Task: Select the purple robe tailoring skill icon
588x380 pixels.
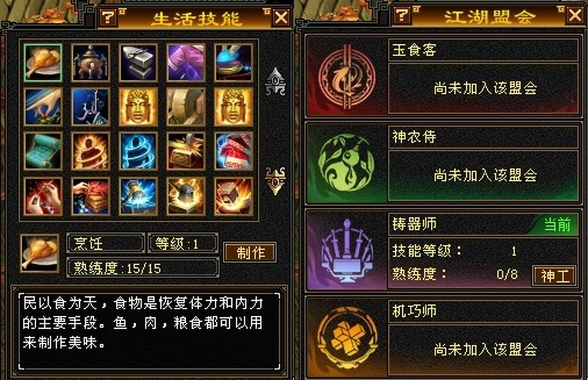Action: click(x=186, y=63)
